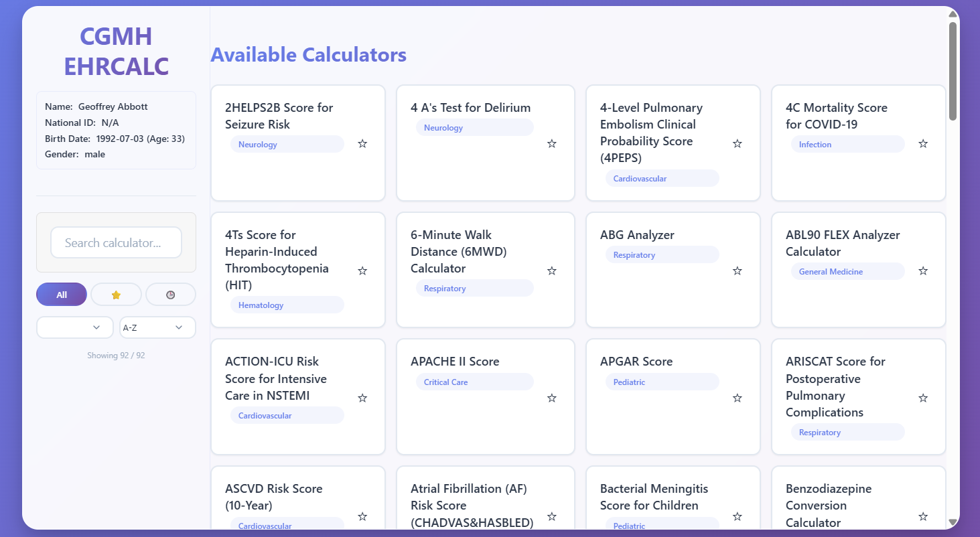Favorite the APACHE II Score calculator
980x537 pixels.
552,398
